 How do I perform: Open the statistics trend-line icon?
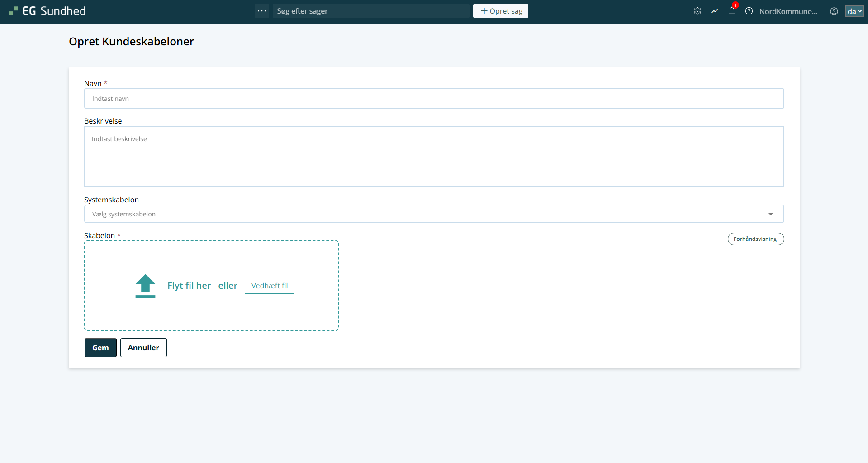pos(714,11)
